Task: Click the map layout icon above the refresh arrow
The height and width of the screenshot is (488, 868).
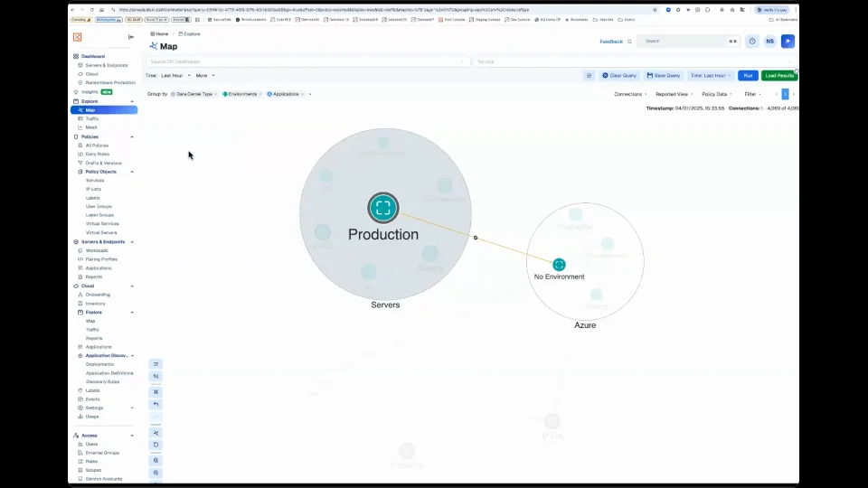Action: coord(156,433)
